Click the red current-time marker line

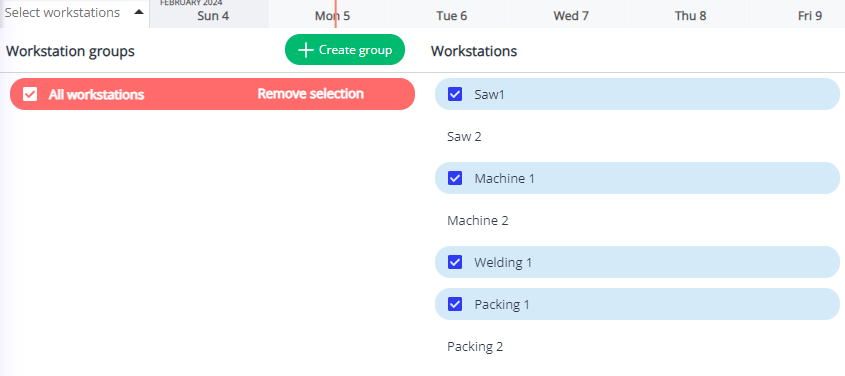(x=336, y=13)
